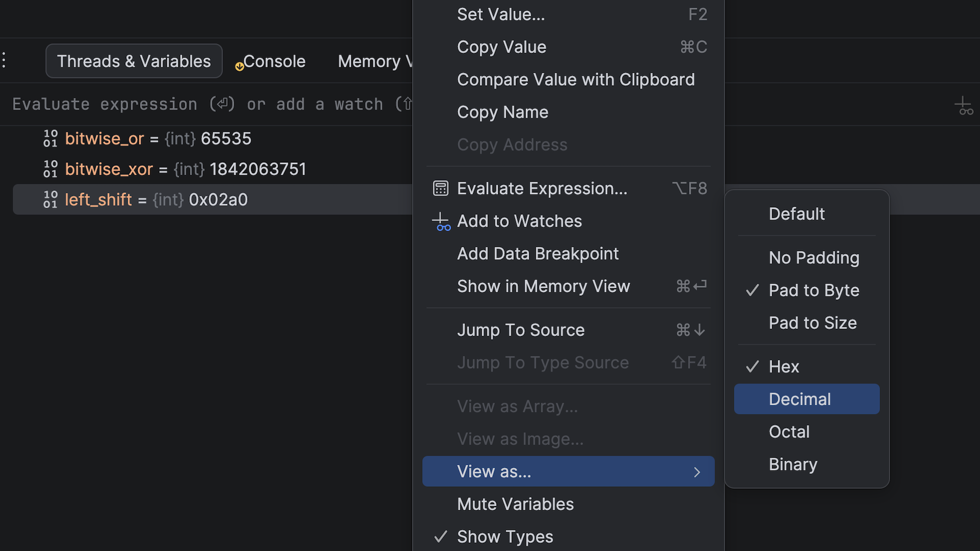Choose Copy Value from context menu
This screenshot has width=980, height=551.
pyautogui.click(x=501, y=47)
